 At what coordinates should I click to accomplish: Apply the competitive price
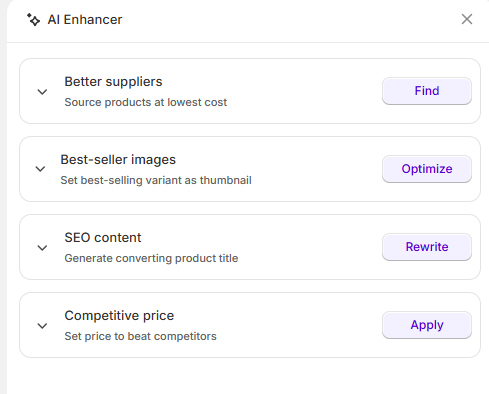click(x=427, y=325)
